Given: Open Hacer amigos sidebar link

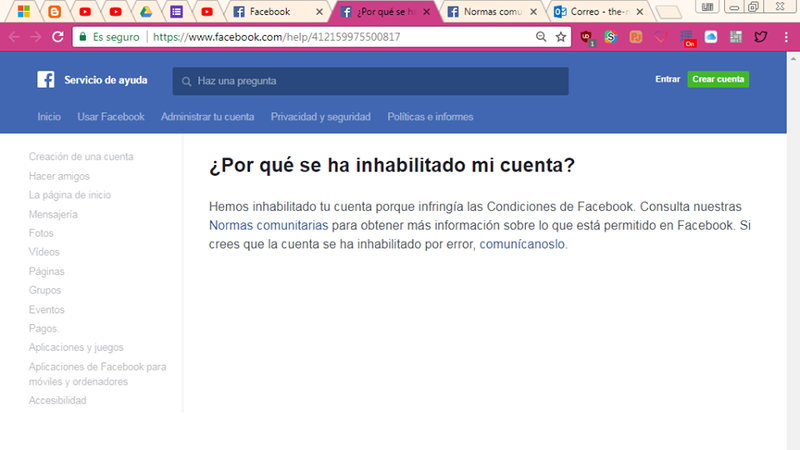Looking at the screenshot, I should tap(59, 176).
